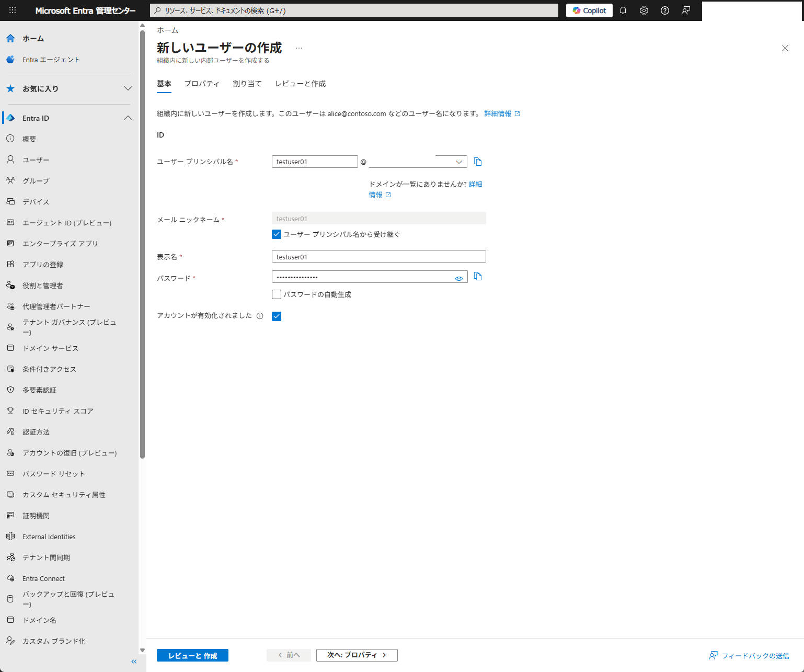Viewport: 804px width, 672px height.
Task: Click the レビューと 作成 button
Action: 192,655
